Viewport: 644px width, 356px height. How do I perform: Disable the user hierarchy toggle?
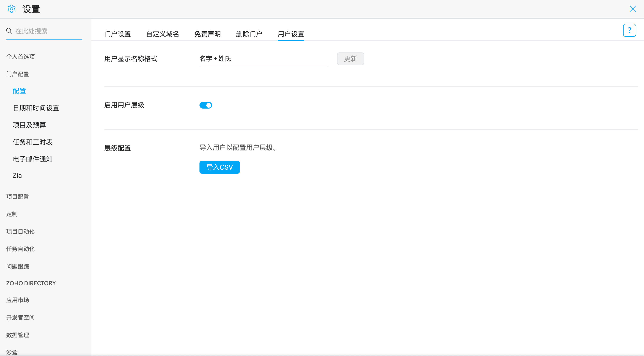click(x=206, y=105)
